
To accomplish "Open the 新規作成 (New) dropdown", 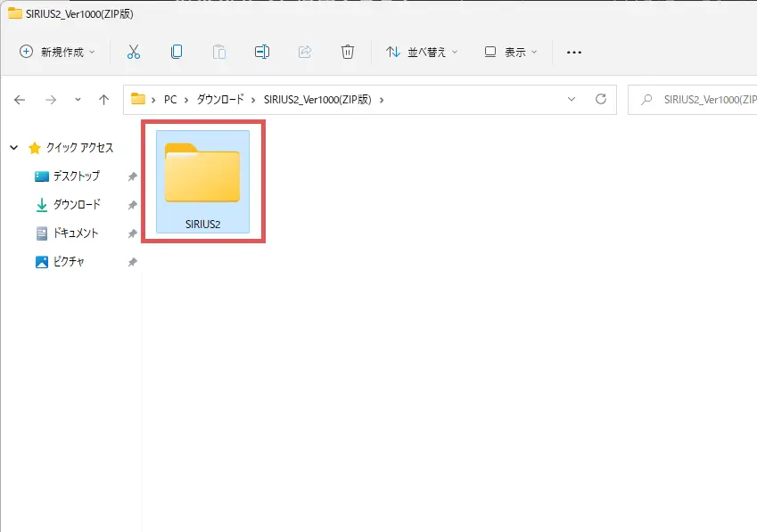I will point(57,52).
